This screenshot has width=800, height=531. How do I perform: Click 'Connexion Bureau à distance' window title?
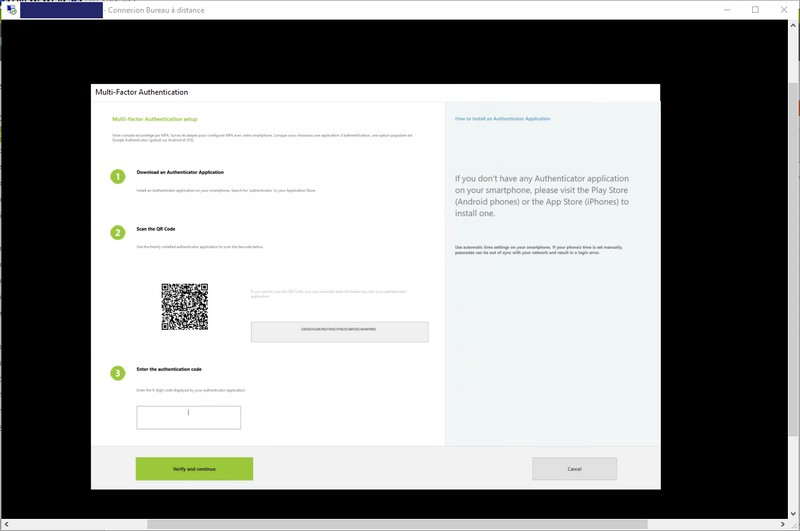[156, 10]
